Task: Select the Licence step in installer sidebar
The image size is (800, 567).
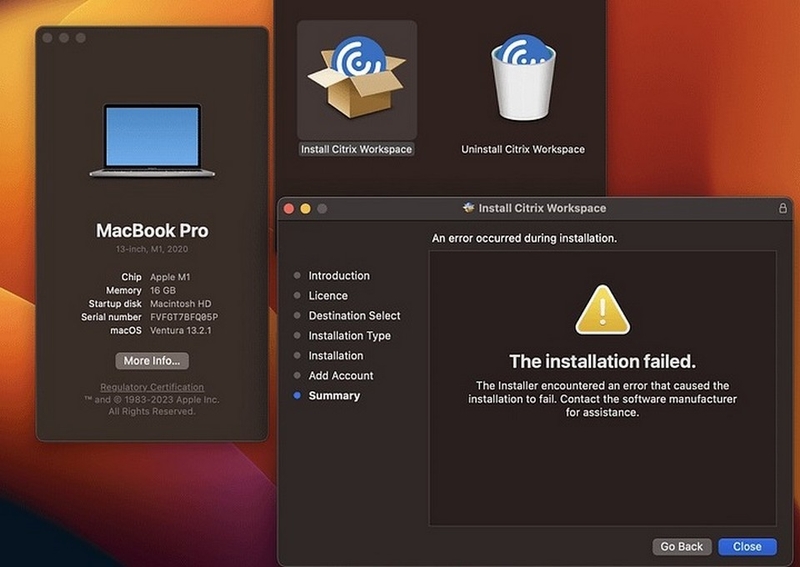Action: 328,295
